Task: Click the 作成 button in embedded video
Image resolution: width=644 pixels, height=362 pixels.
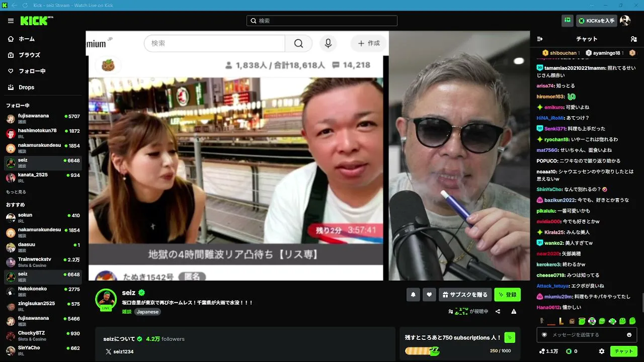Action: (369, 43)
